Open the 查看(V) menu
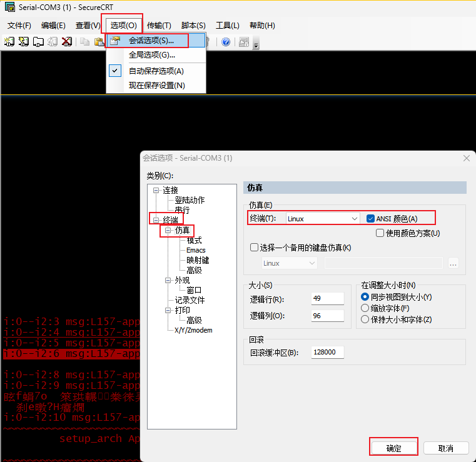The height and width of the screenshot is (462, 476). click(88, 26)
